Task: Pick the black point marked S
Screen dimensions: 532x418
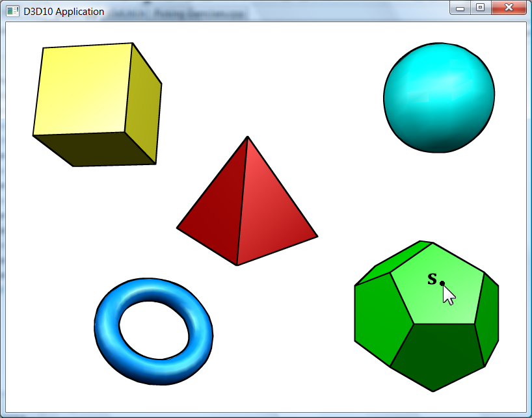Action: 442,283
